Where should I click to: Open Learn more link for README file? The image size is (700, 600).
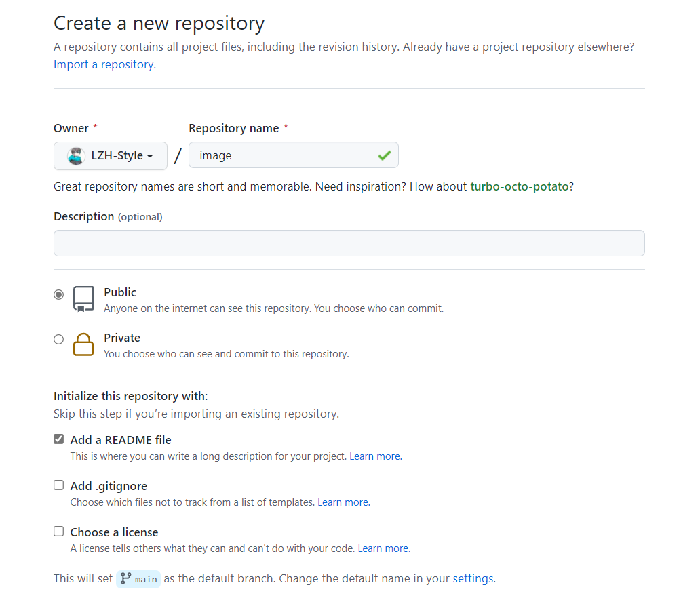(374, 456)
